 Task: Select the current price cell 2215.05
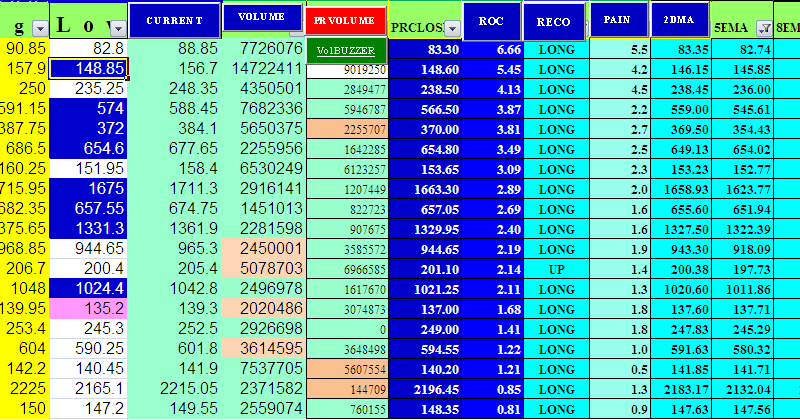tap(174, 388)
